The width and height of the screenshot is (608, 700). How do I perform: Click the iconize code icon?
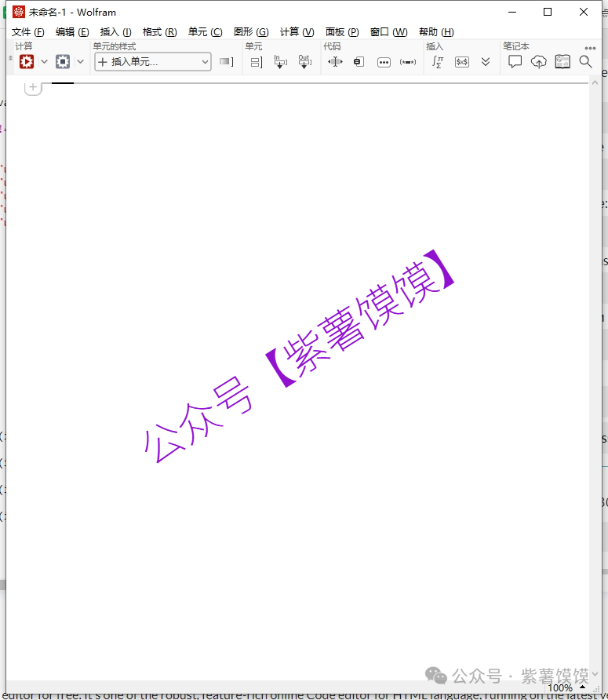(x=359, y=61)
